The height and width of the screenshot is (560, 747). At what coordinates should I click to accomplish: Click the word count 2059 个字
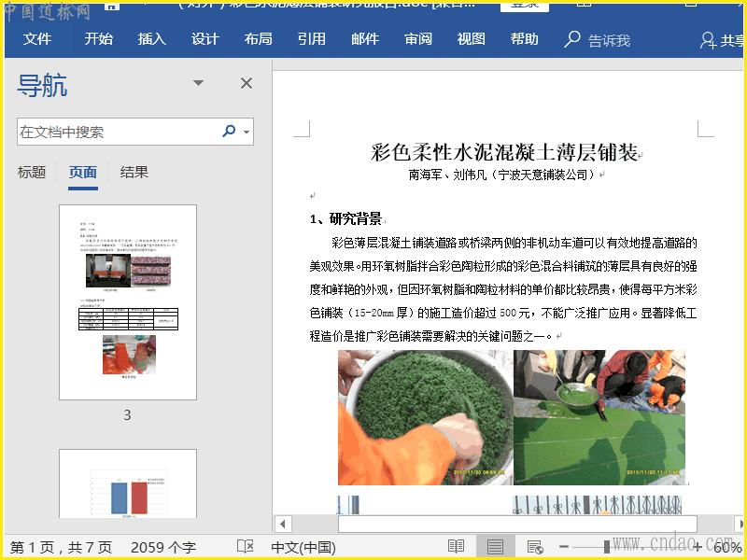[x=163, y=547]
